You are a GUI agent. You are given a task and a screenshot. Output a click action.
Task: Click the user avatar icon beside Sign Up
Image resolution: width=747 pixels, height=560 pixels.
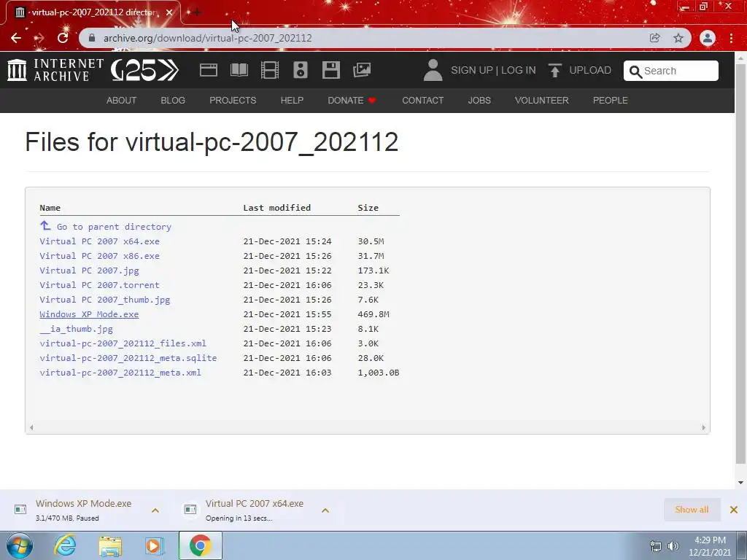433,70
